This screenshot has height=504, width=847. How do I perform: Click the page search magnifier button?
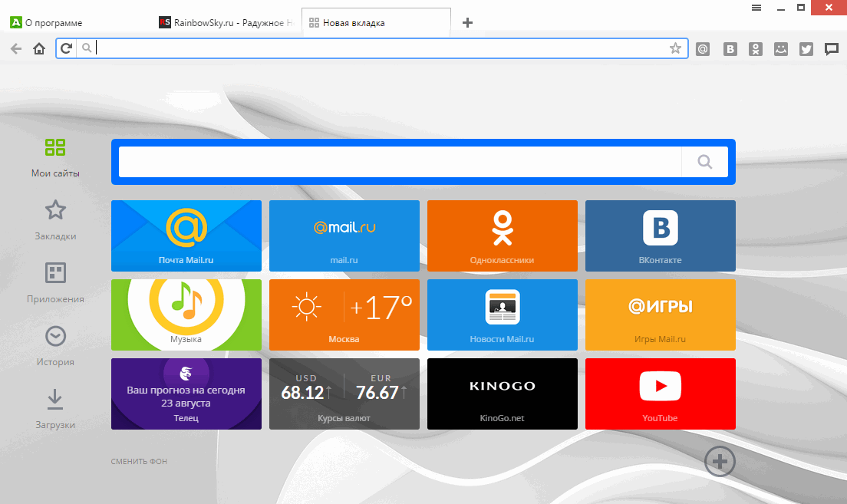(x=705, y=162)
